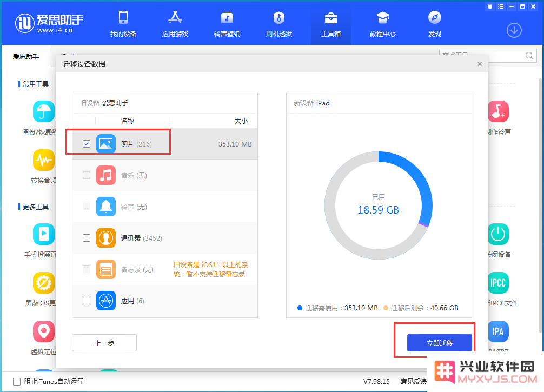Viewport: 544px width, 392px height.
Task: Click the disabled 铃声 checkbox
Action: click(87, 207)
